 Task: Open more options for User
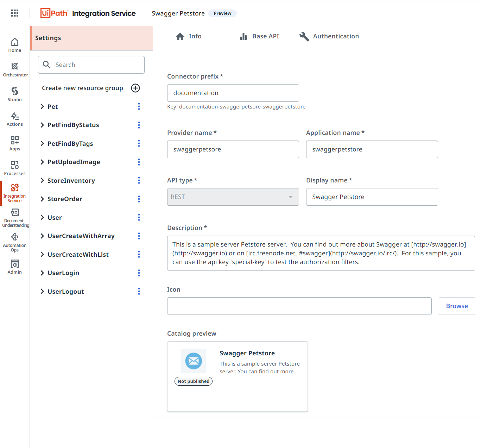(x=139, y=217)
